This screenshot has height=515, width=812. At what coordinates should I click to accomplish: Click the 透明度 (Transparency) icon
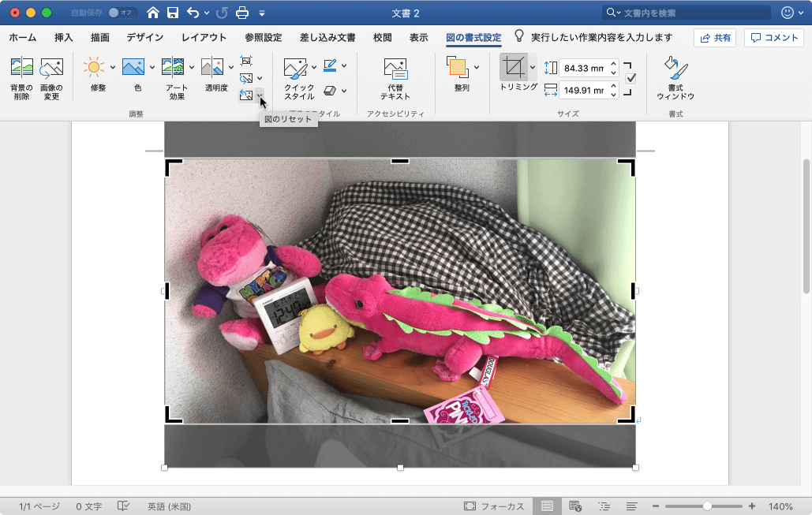pyautogui.click(x=212, y=67)
